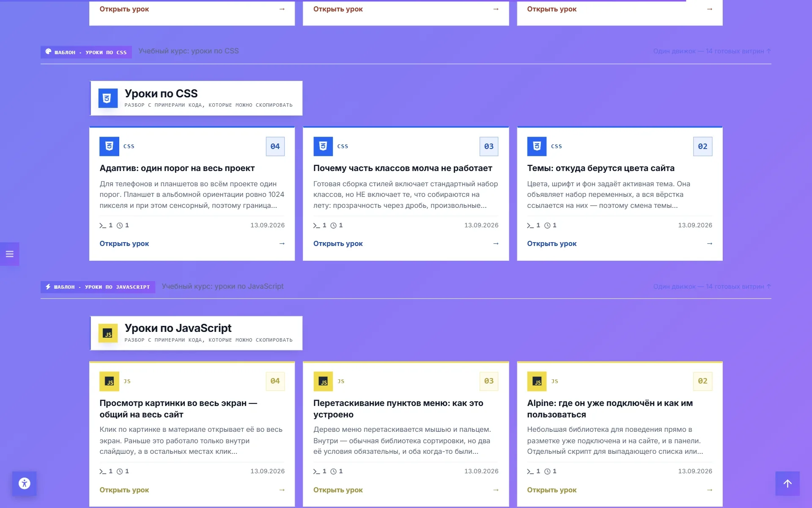Click the title Alpine: где он уже подключён
This screenshot has height=508, width=812.
pos(610,409)
